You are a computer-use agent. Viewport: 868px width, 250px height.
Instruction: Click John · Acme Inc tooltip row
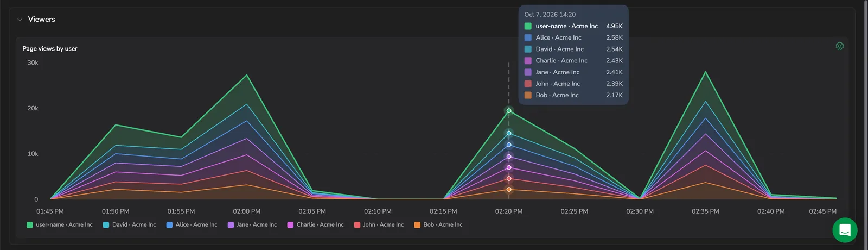click(573, 84)
